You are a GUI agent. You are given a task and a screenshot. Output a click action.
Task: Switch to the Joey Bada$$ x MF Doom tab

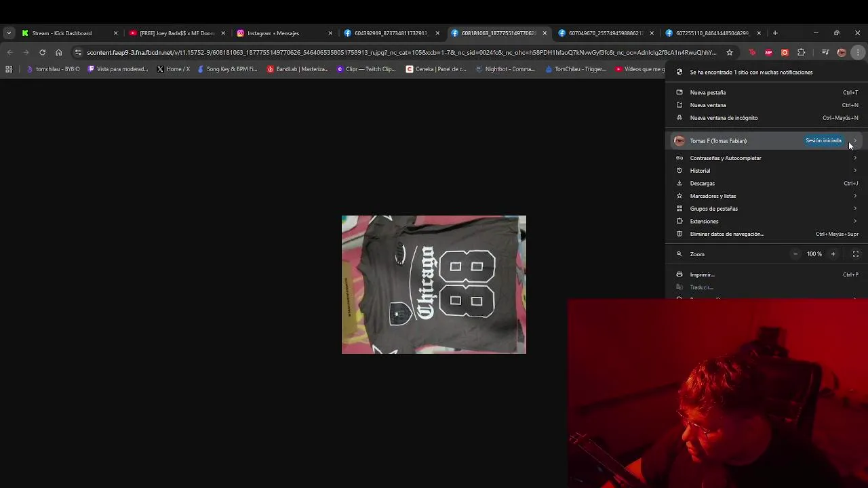pos(176,33)
